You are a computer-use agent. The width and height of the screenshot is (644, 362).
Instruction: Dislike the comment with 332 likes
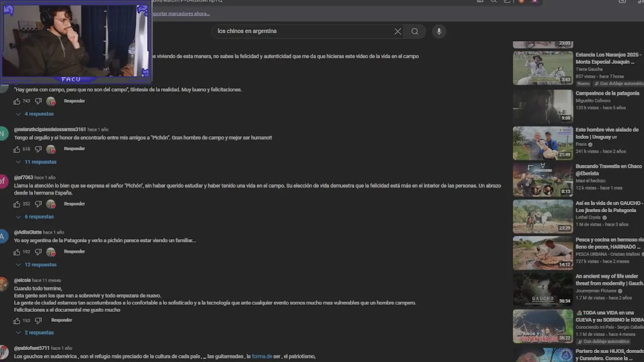38,204
